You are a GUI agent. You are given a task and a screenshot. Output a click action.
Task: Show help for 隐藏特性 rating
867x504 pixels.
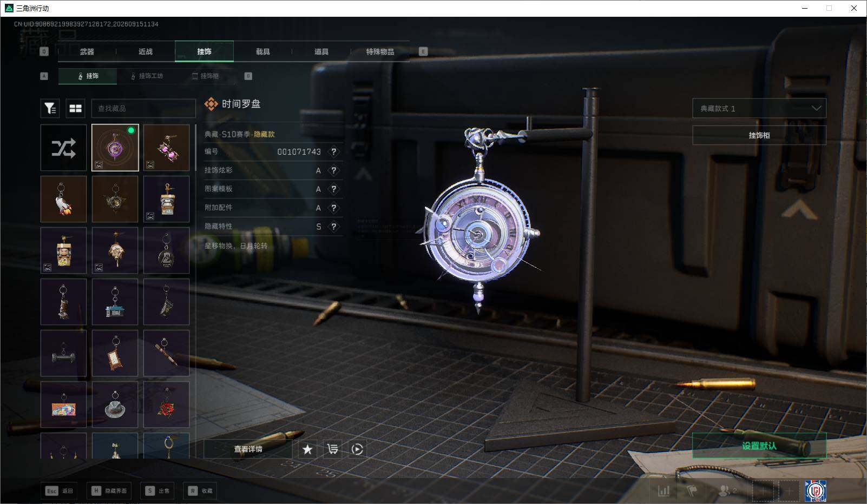coord(334,227)
